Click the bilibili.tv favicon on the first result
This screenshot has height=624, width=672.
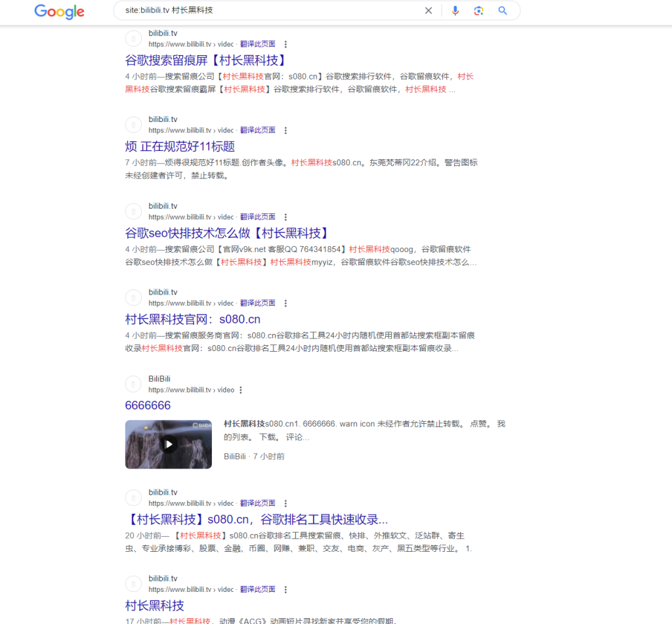pyautogui.click(x=133, y=38)
